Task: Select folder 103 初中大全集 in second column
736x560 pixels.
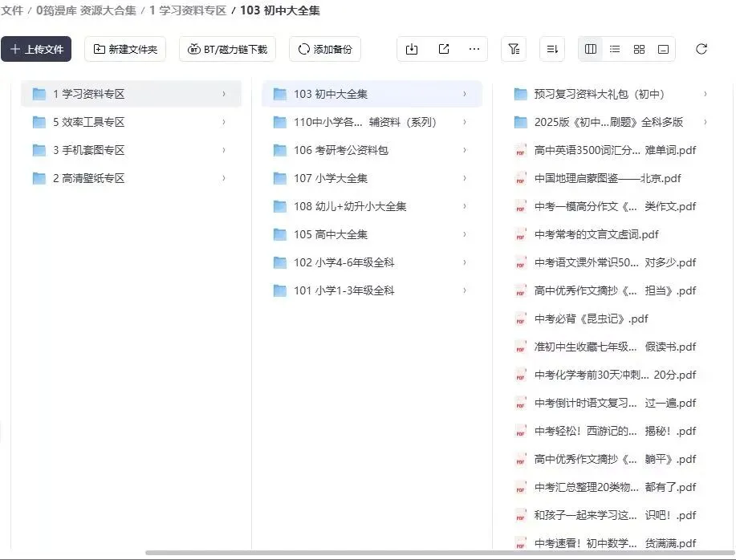Action: point(372,94)
